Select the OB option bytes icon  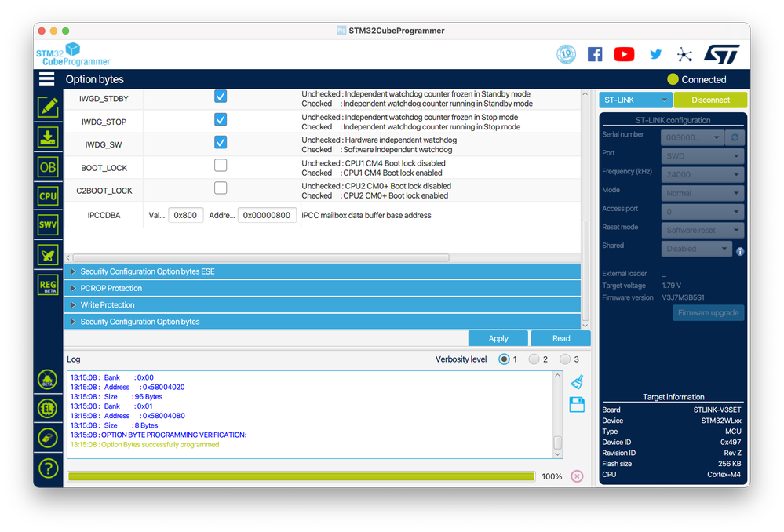pyautogui.click(x=48, y=167)
